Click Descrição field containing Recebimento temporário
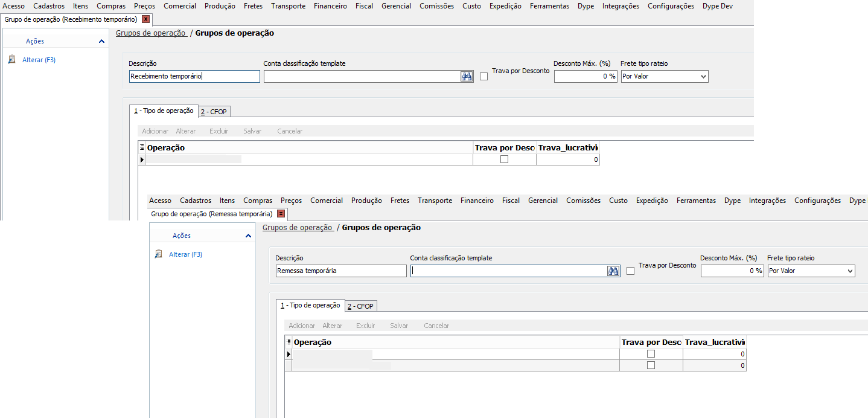 [194, 77]
